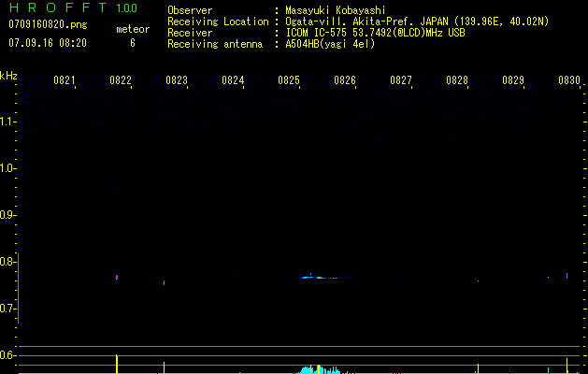Image resolution: width=588 pixels, height=374 pixels.
Task: Click the yellow power spike just after 0828
Action: 478,368
